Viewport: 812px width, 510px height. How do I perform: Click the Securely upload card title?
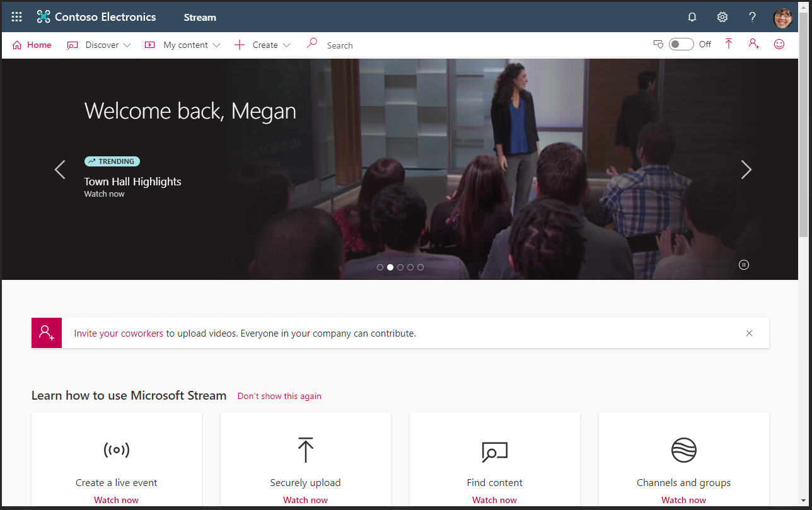click(x=306, y=482)
